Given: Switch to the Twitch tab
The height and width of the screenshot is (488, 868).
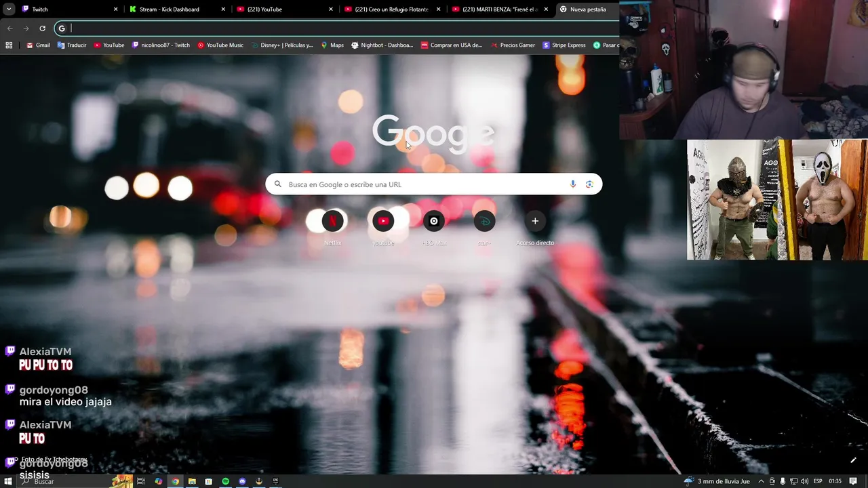Looking at the screenshot, I should (69, 9).
